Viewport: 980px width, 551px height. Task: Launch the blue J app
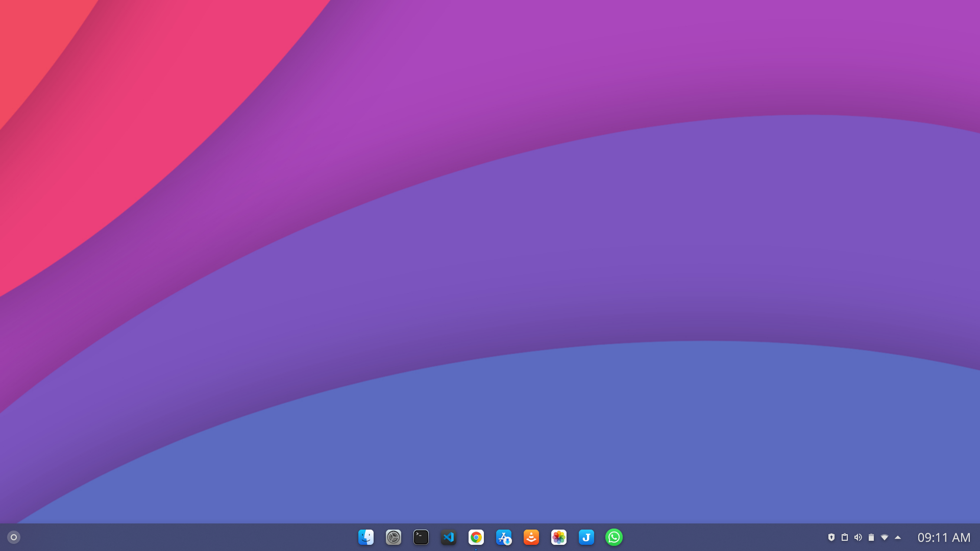click(x=586, y=537)
